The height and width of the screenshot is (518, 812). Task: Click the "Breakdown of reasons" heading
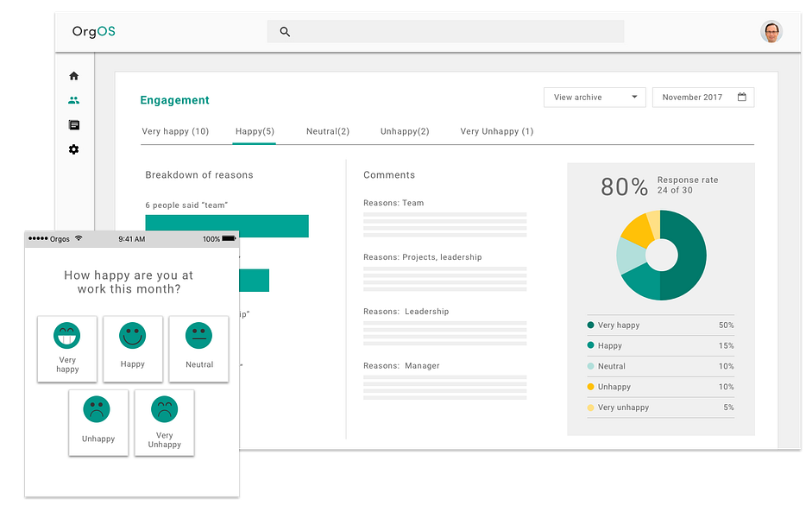(x=199, y=175)
